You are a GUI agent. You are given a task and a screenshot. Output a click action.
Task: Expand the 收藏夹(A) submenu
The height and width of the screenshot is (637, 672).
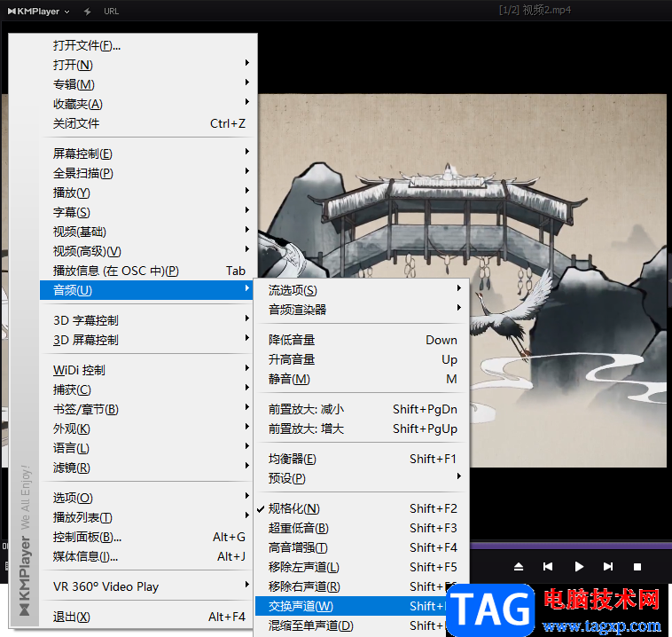pos(148,104)
